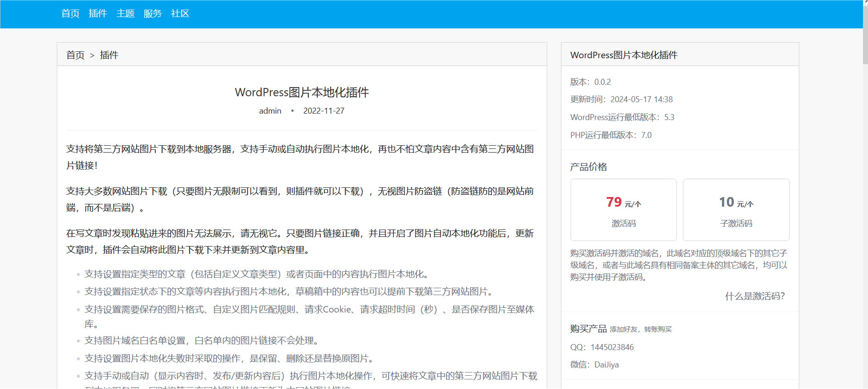Click the author name admin
868x389 pixels.
pyautogui.click(x=270, y=111)
